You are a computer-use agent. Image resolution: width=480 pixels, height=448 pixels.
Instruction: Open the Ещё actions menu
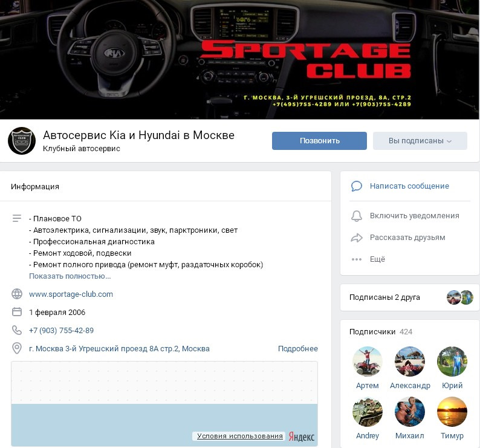coord(377,259)
